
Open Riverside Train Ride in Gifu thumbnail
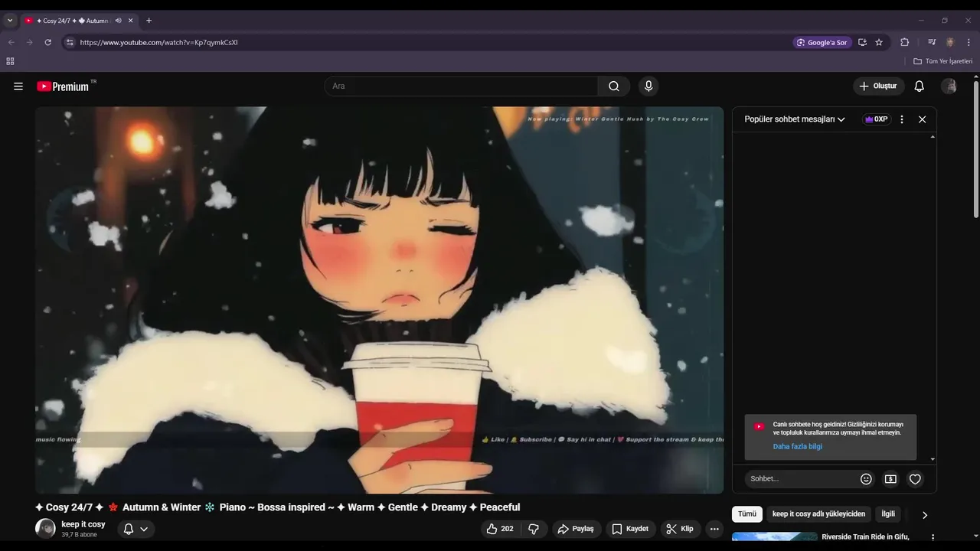pos(775,538)
